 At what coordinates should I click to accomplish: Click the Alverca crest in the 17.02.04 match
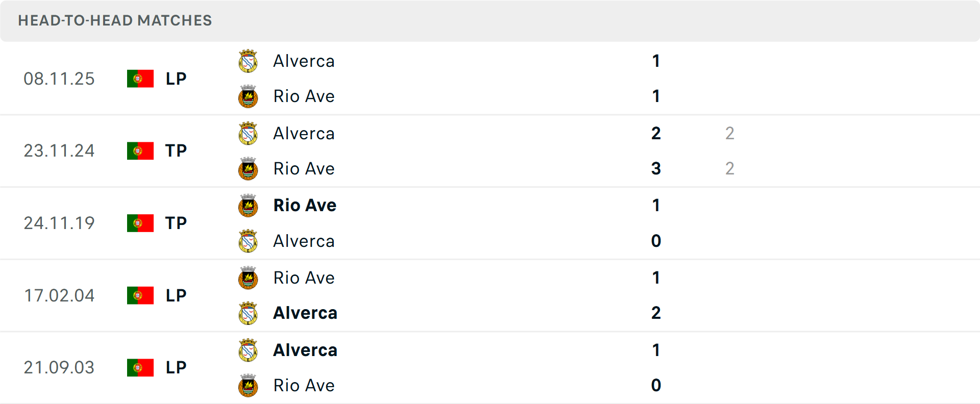(248, 313)
